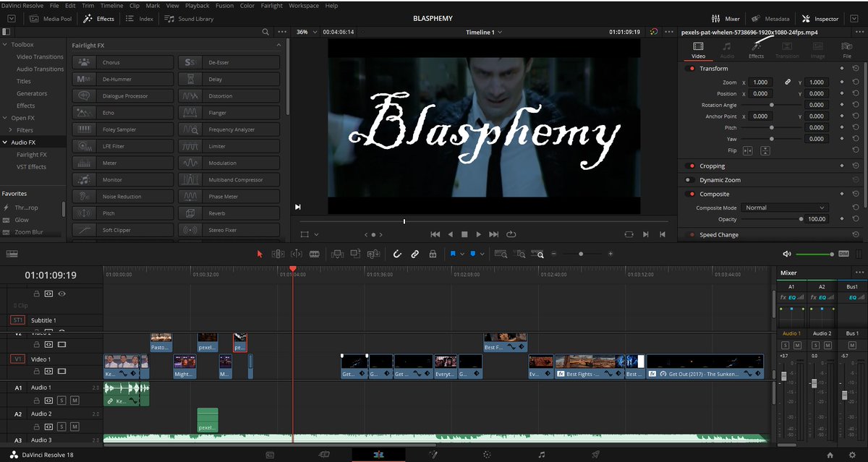This screenshot has height=462, width=868.
Task: Toggle Composite section enable dot
Action: pos(691,194)
